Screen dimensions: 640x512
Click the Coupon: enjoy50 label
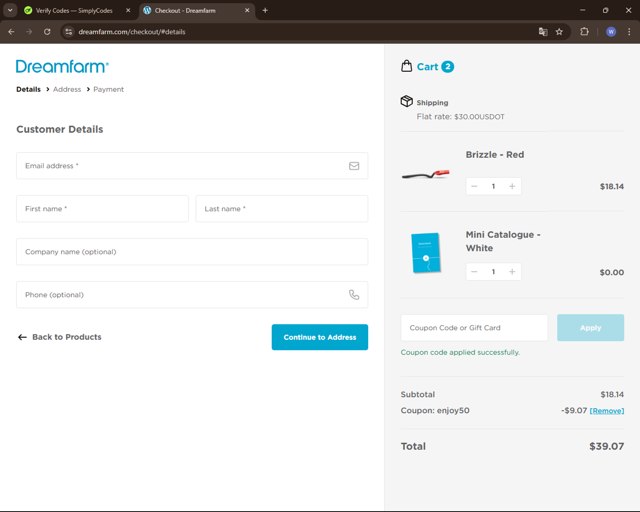435,410
